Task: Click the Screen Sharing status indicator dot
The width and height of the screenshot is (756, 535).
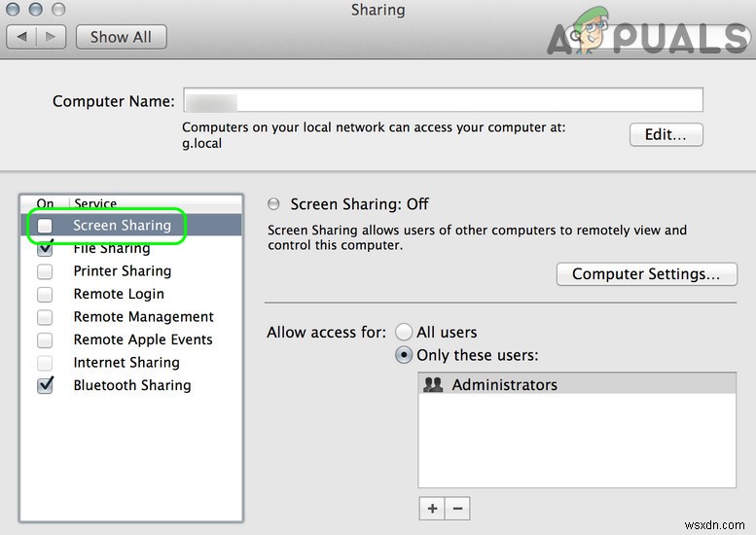Action: pos(273,204)
